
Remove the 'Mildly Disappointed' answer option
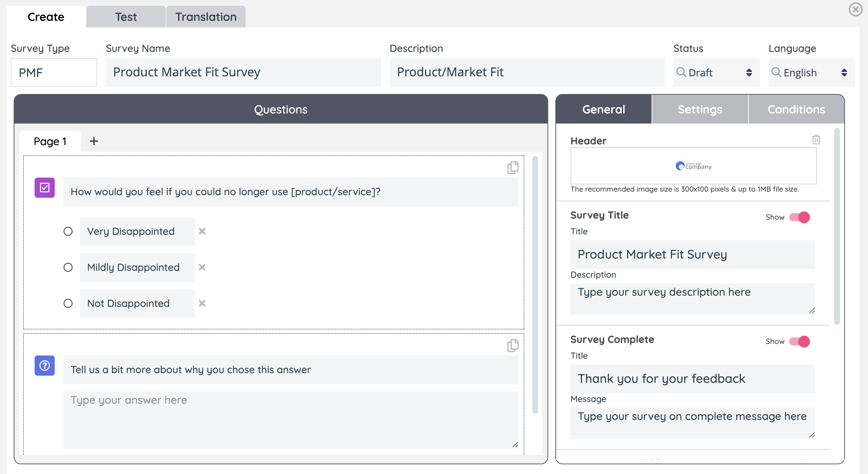pyautogui.click(x=202, y=267)
